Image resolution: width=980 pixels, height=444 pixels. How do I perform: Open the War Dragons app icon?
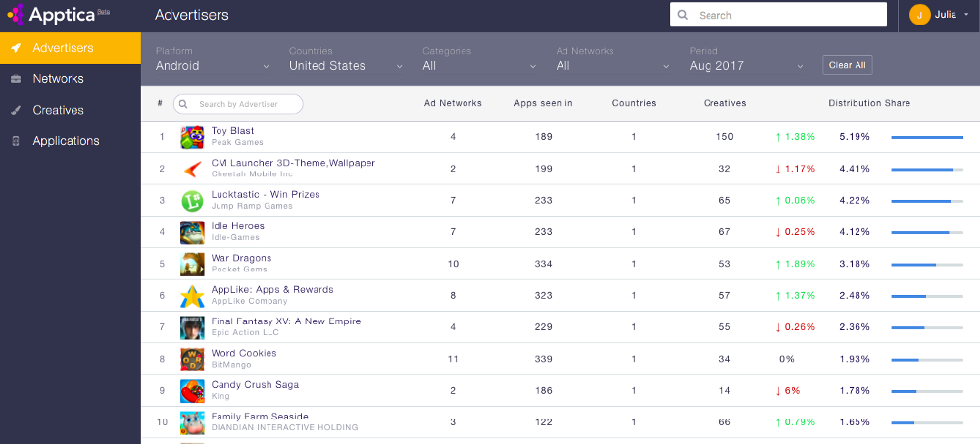[192, 264]
